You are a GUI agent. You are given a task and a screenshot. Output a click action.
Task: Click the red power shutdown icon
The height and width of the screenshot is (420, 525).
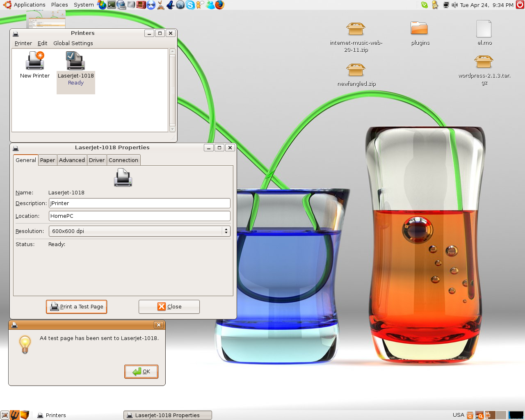[x=520, y=5]
